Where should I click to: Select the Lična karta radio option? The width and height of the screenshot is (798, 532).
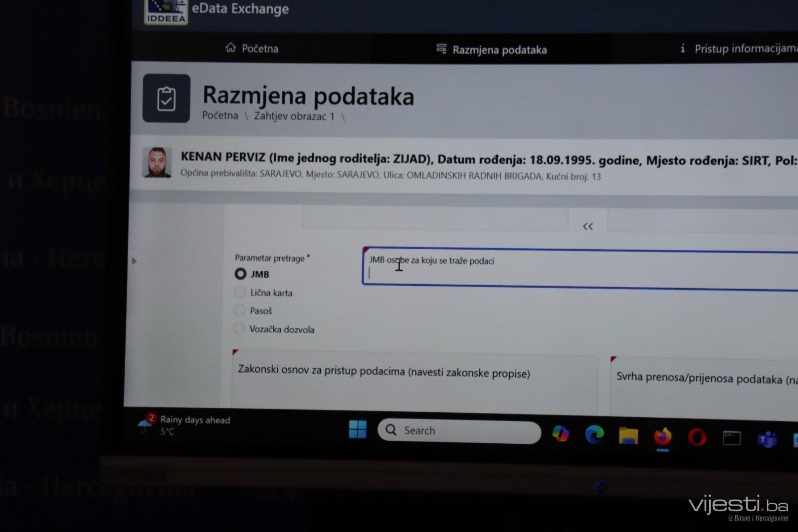coord(240,292)
